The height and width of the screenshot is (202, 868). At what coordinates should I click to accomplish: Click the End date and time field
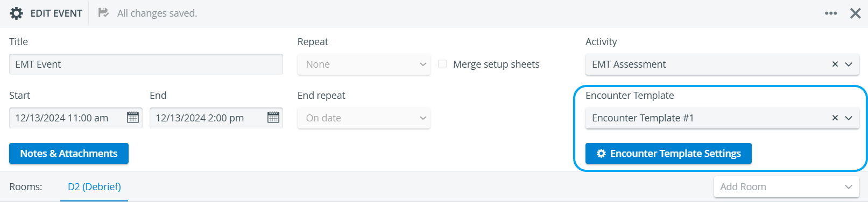tap(216, 118)
